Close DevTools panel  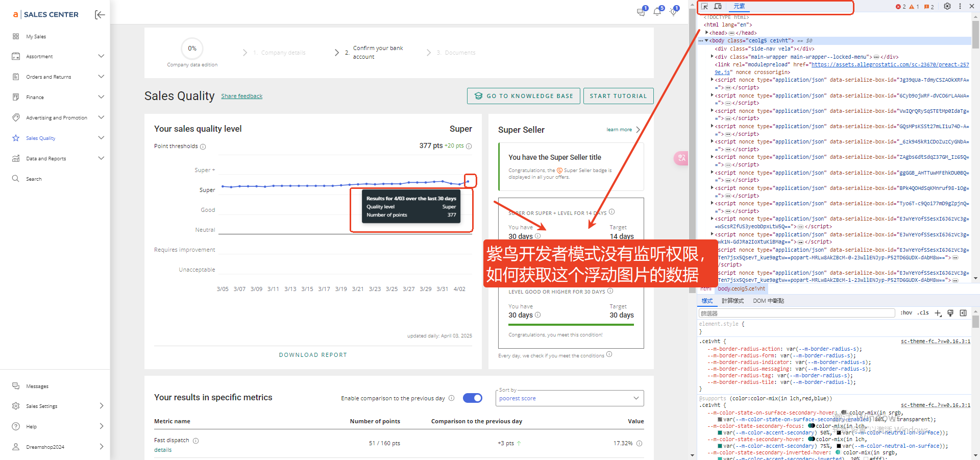click(972, 7)
